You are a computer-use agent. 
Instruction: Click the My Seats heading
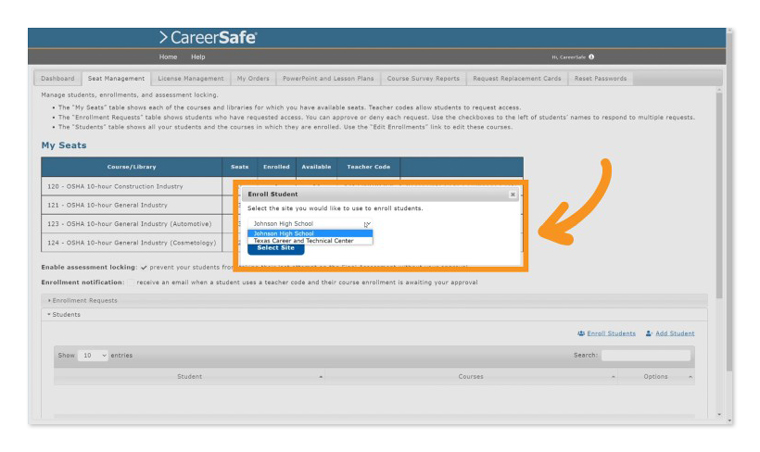pos(63,145)
